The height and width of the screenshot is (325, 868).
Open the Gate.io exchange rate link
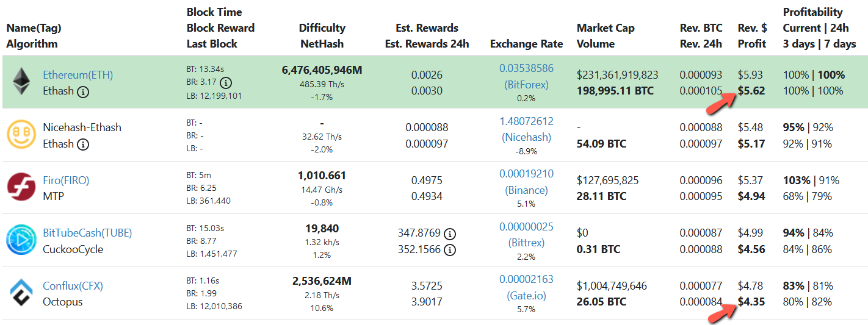(526, 287)
